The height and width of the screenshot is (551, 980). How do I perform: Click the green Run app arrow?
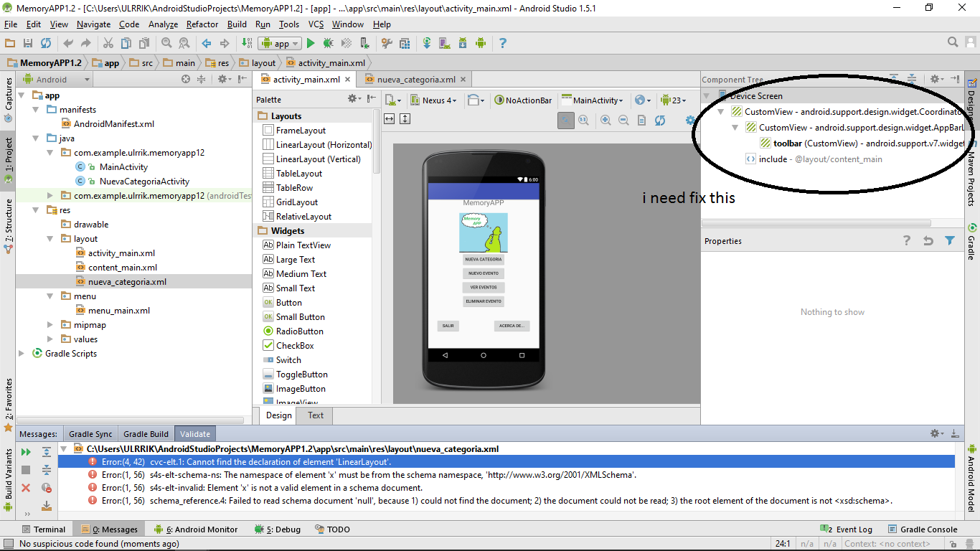311,44
